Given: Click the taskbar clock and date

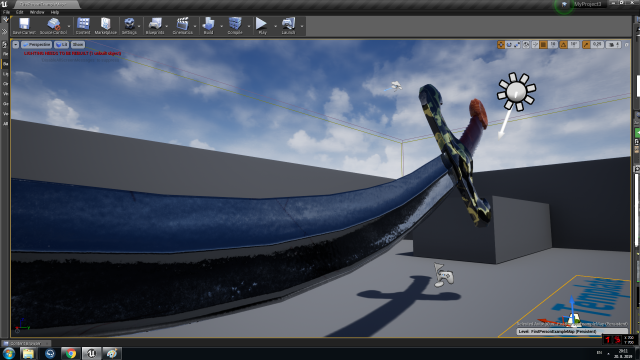Looking at the screenshot, I should coord(623,353).
